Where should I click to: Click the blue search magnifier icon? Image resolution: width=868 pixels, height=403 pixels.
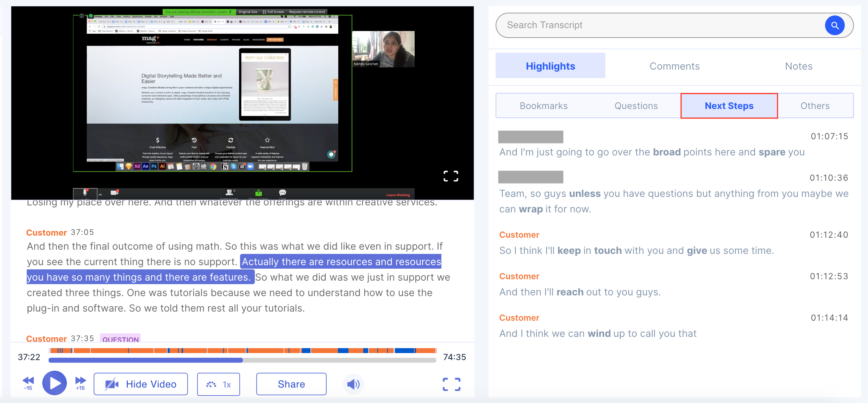click(835, 25)
